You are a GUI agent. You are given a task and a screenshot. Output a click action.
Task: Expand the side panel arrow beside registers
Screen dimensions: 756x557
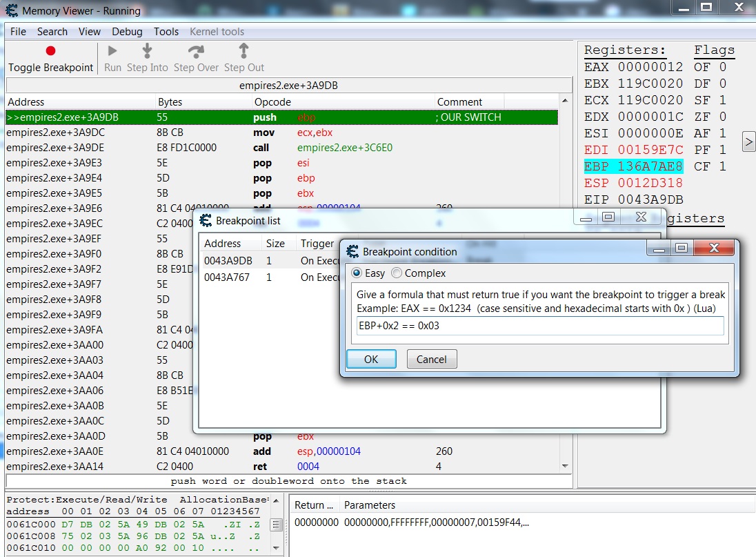pyautogui.click(x=748, y=142)
